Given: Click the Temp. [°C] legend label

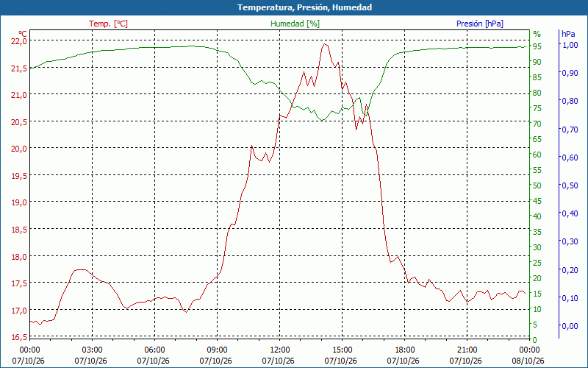Looking at the screenshot, I should [x=108, y=24].
